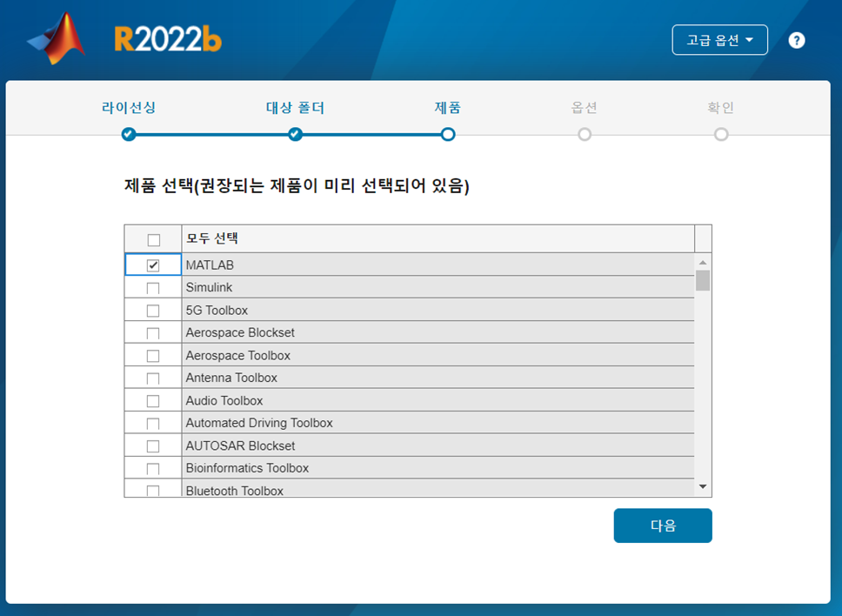
Task: Tick the Aerospace Blockset checkbox
Action: (153, 333)
